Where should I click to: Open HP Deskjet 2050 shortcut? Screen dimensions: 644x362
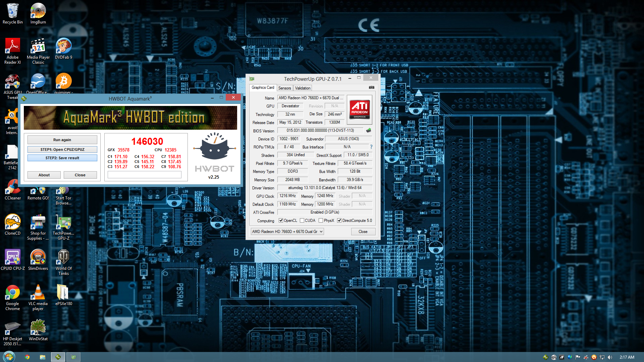12,334
